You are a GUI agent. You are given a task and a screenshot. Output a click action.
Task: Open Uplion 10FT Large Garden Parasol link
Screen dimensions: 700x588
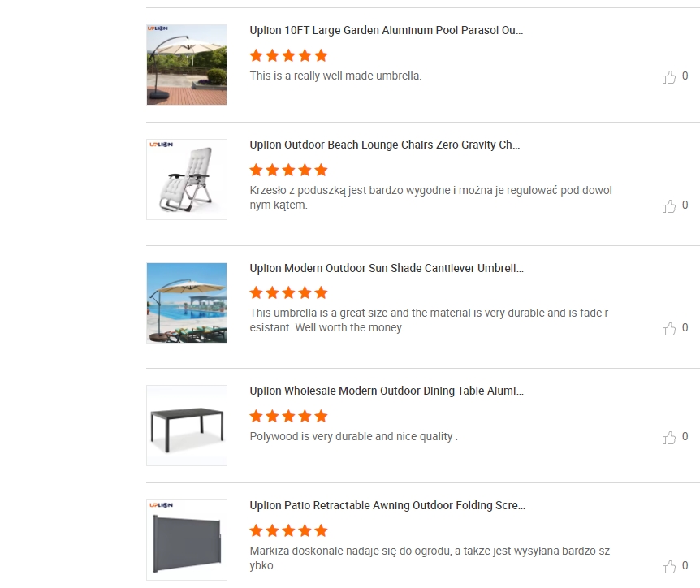point(387,31)
